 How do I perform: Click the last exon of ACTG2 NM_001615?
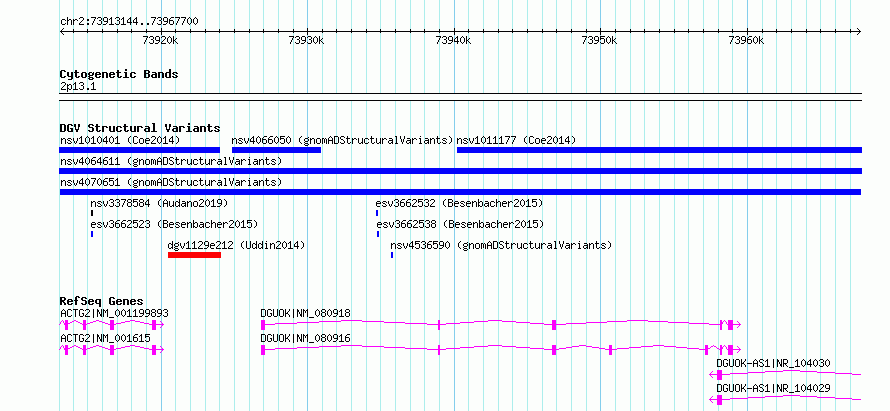click(154, 350)
